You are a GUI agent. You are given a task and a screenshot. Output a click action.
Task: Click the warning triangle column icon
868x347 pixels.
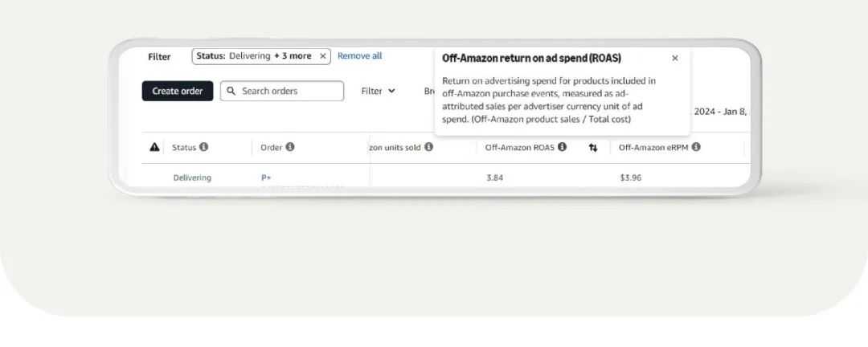155,147
